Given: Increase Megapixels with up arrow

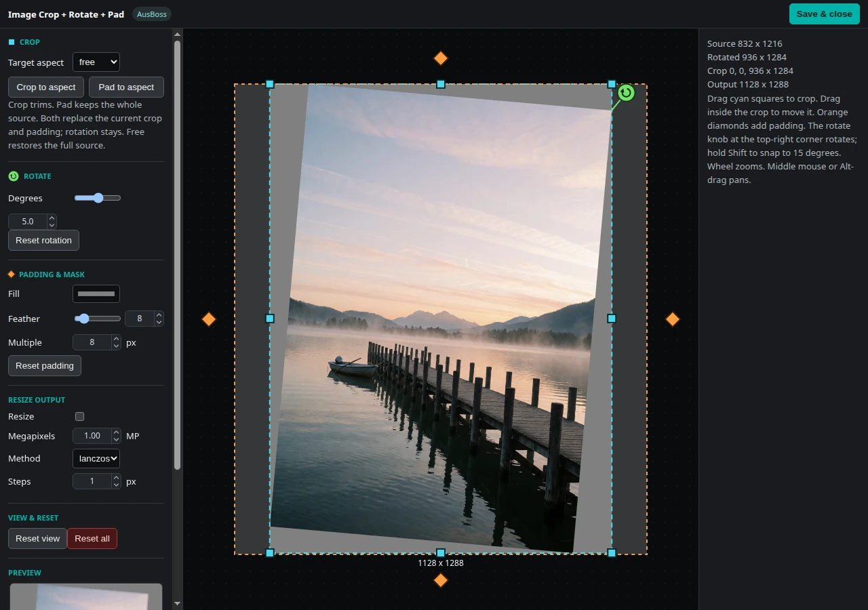Looking at the screenshot, I should pos(117,432).
